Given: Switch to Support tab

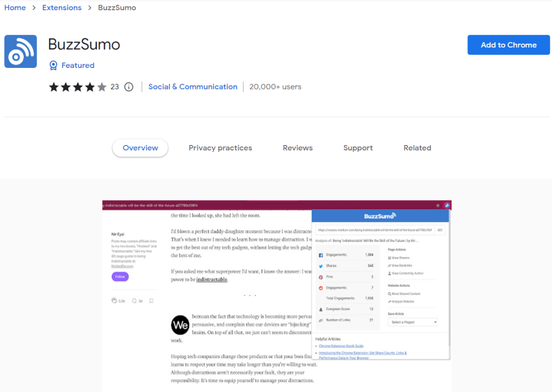Looking at the screenshot, I should [358, 148].
